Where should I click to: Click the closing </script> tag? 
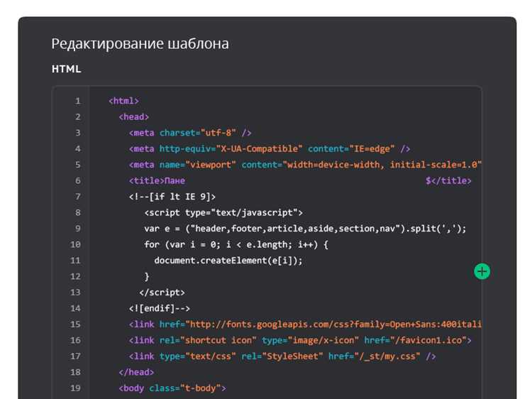click(x=162, y=293)
